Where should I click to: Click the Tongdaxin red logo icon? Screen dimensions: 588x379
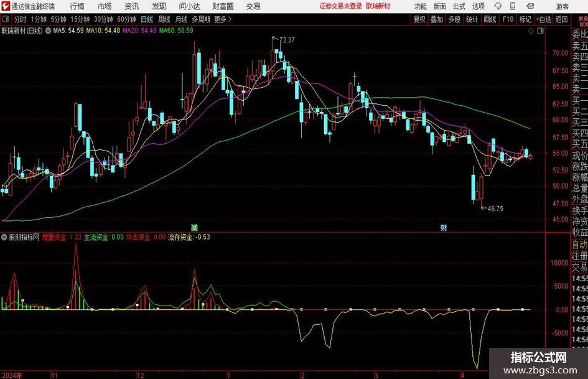(6, 6)
